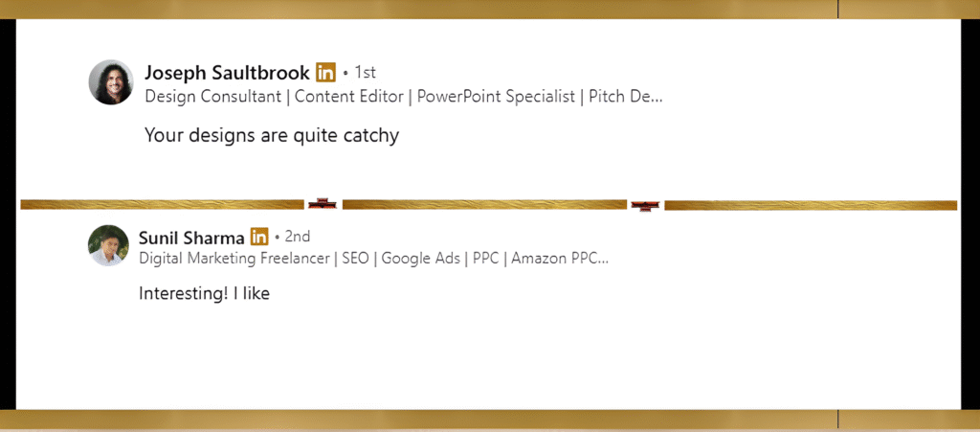Image resolution: width=980 pixels, height=432 pixels.
Task: Click the LinkedIn icon beside Sunil Sharma
Action: point(259,237)
